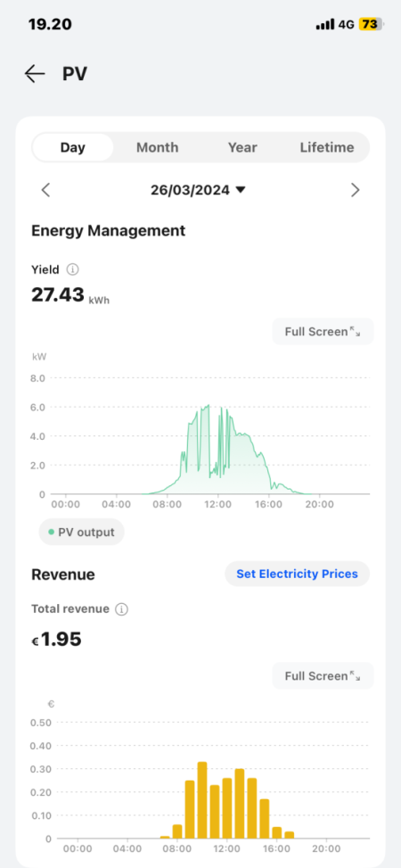Tap the tallest revenue bar near 10:00
This screenshot has width=401, height=868.
click(x=202, y=800)
